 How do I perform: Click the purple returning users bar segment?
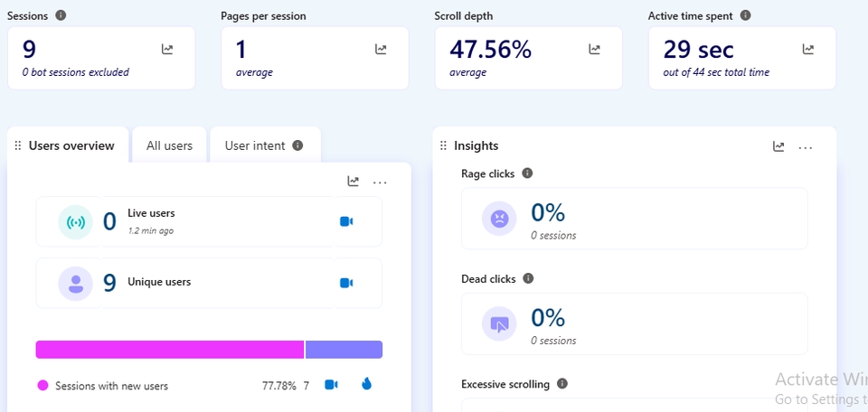pos(344,350)
